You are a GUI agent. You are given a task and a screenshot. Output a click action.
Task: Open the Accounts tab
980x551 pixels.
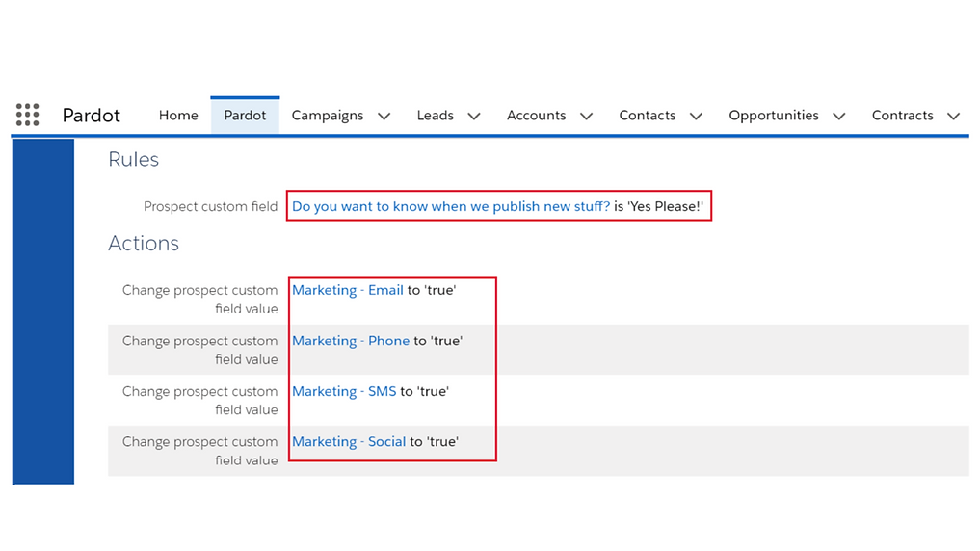[x=536, y=115]
